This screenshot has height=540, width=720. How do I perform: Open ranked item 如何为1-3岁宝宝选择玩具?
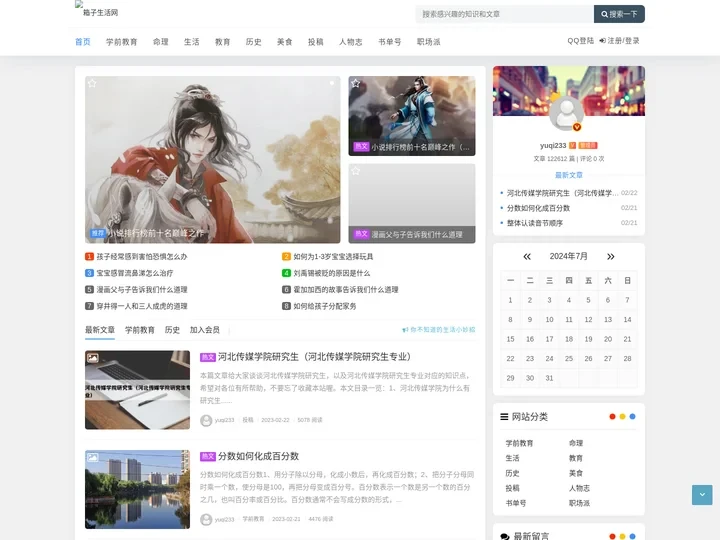pyautogui.click(x=333, y=257)
